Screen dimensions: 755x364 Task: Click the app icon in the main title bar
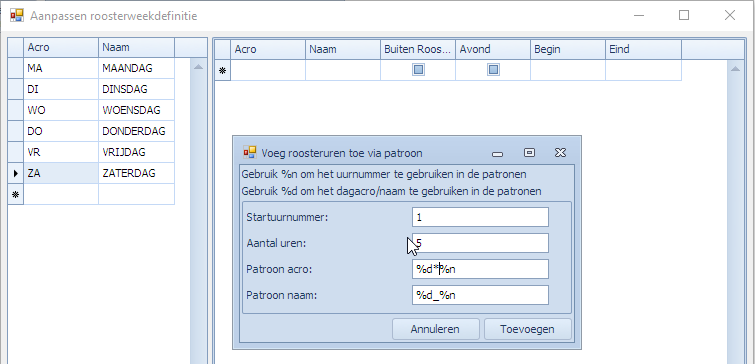(x=16, y=15)
